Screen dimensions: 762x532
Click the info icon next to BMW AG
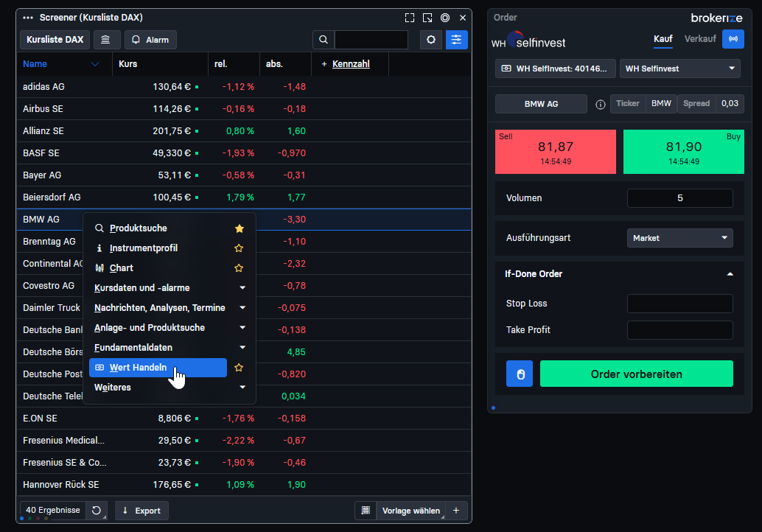click(600, 105)
